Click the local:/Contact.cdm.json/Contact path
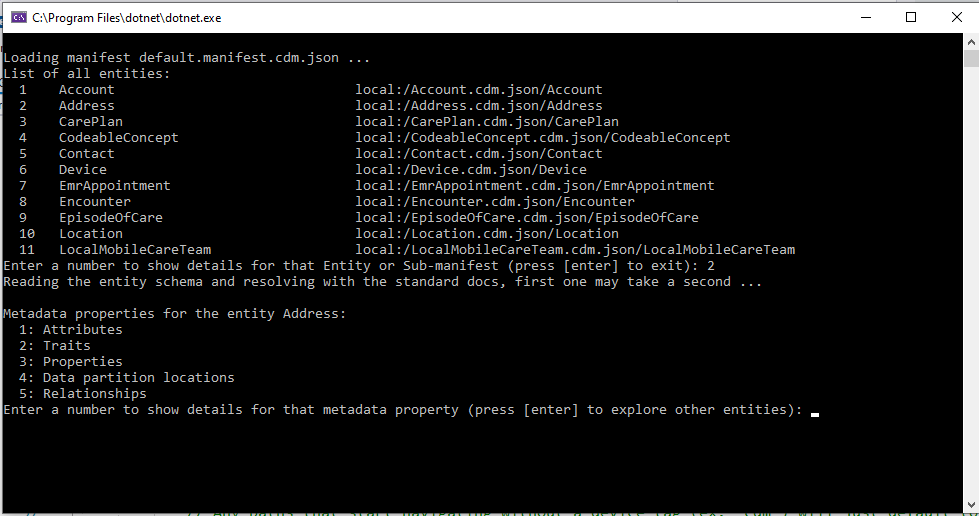 coord(478,154)
